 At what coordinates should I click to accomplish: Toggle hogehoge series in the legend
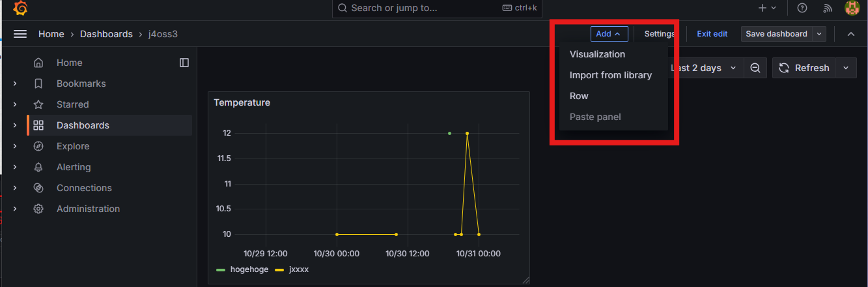(x=249, y=269)
